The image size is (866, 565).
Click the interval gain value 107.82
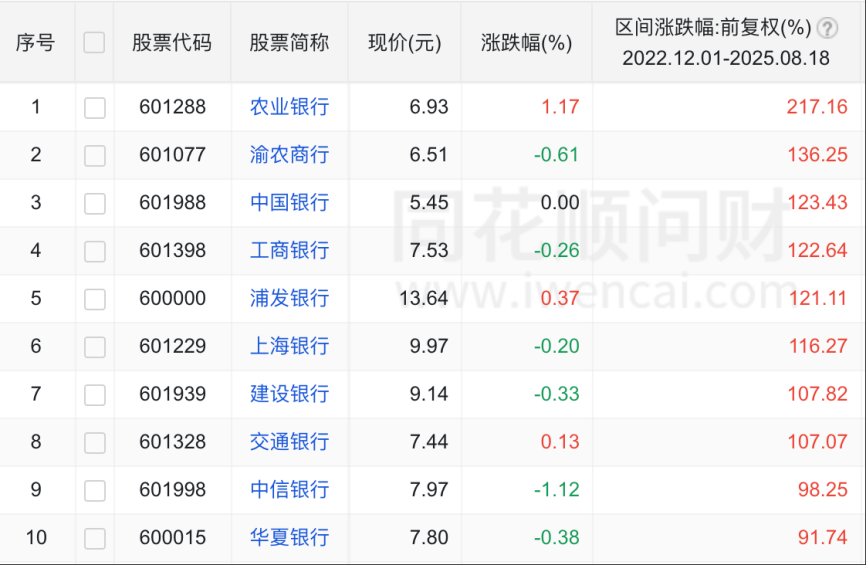pyautogui.click(x=817, y=394)
